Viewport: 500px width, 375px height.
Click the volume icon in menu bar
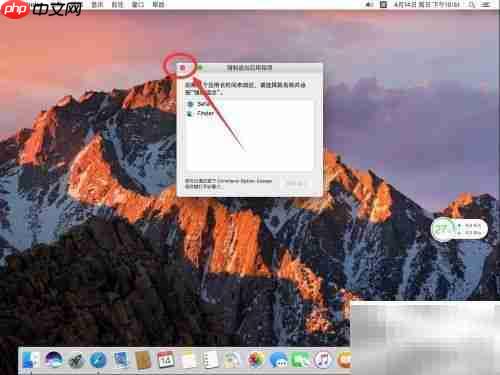pos(369,5)
